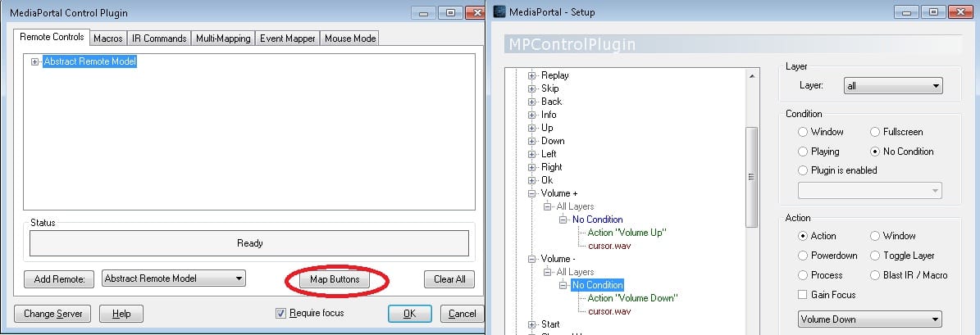Open the Volume Down action dropdown

869,319
